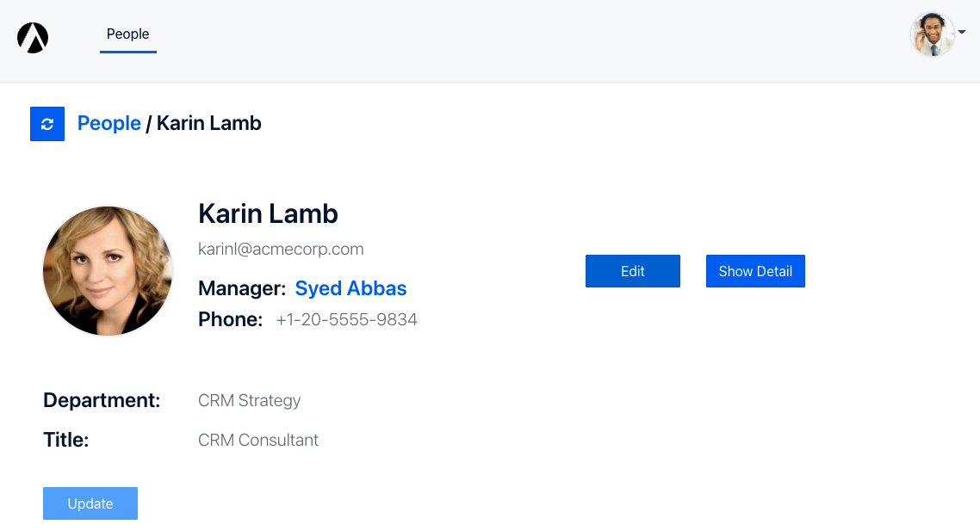Image resolution: width=980 pixels, height=531 pixels.
Task: Click the phone number +1-20-5555-9834
Action: [x=346, y=320]
